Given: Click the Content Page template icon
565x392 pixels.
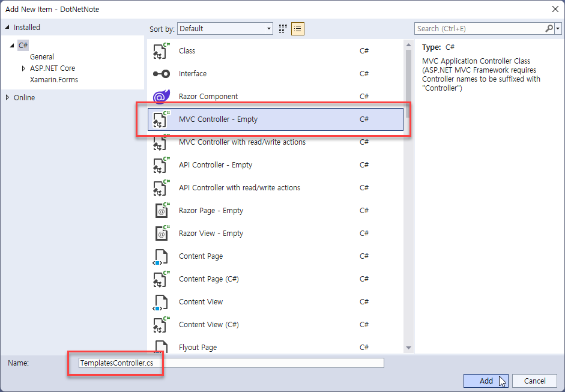Looking at the screenshot, I should click(161, 256).
